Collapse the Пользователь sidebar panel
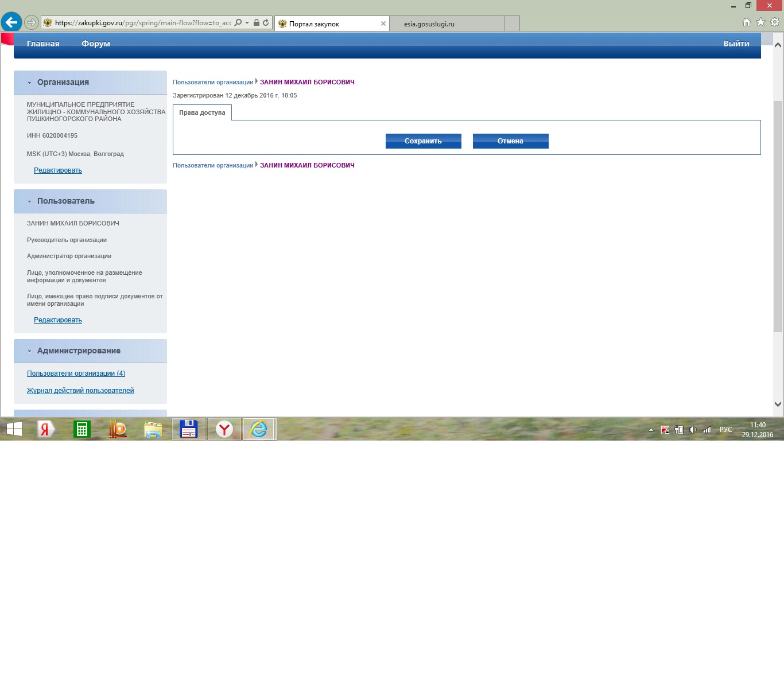The width and height of the screenshot is (784, 693). (30, 201)
